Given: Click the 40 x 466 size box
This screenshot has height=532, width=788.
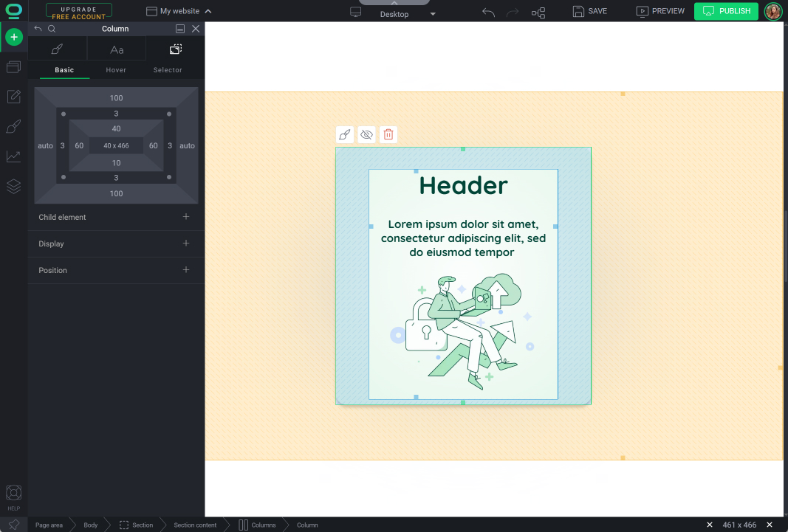Looking at the screenshot, I should coord(116,145).
